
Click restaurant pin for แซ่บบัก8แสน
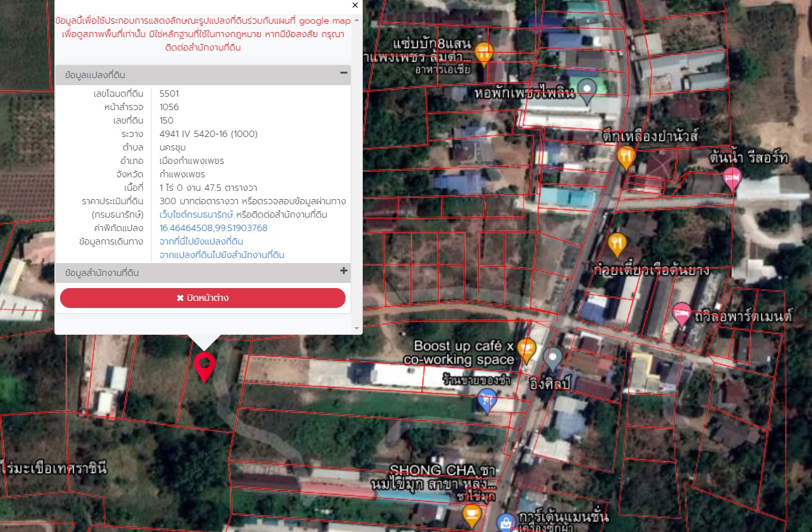click(484, 53)
